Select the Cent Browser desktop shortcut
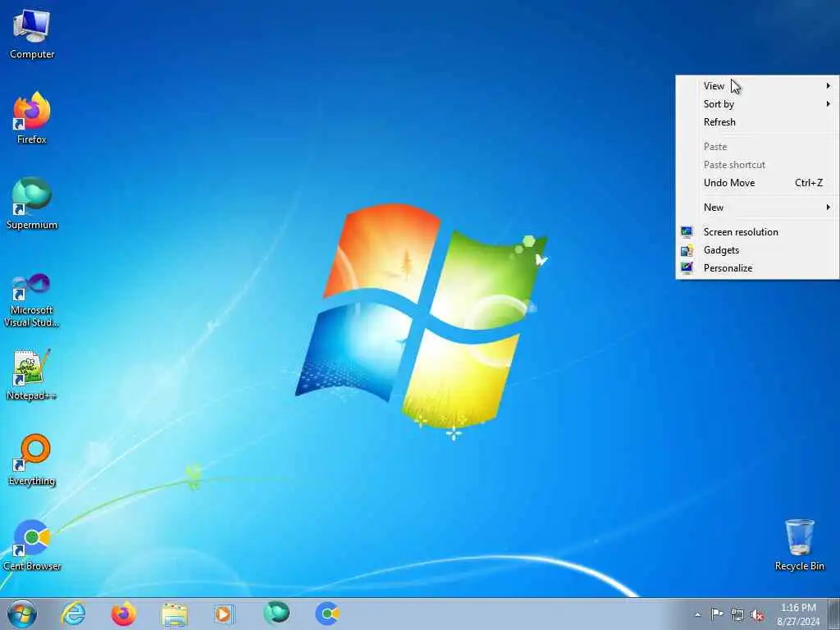The image size is (840, 630). [32, 545]
